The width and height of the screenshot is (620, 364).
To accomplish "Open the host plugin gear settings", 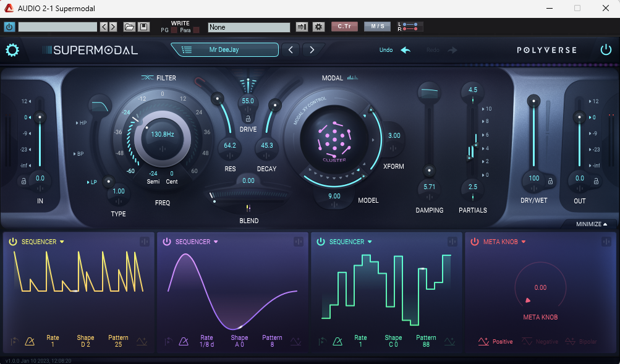I will tap(318, 27).
